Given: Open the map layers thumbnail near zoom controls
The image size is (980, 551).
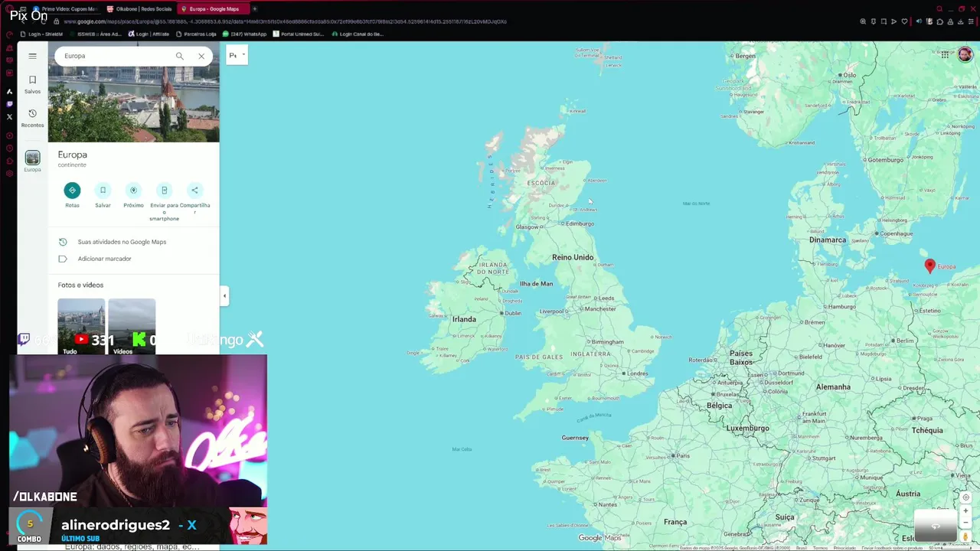Looking at the screenshot, I should pos(936,525).
